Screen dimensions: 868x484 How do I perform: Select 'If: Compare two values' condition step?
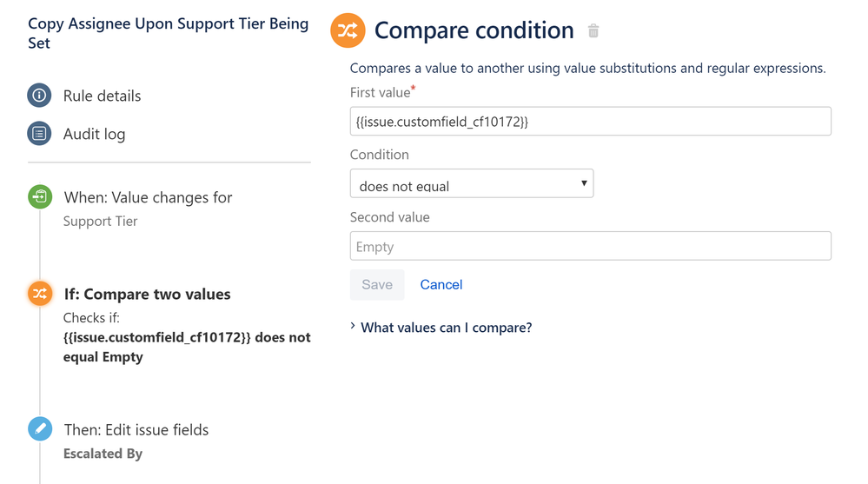coord(147,294)
